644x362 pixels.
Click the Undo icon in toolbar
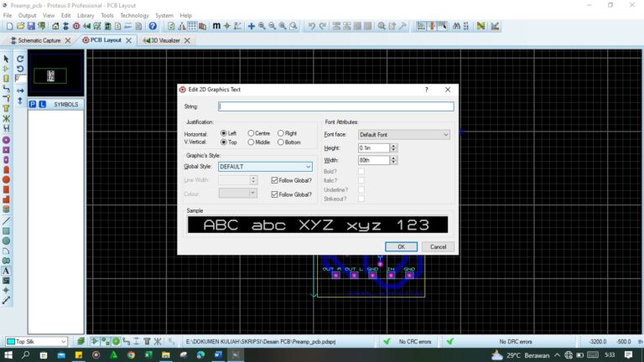(311, 26)
